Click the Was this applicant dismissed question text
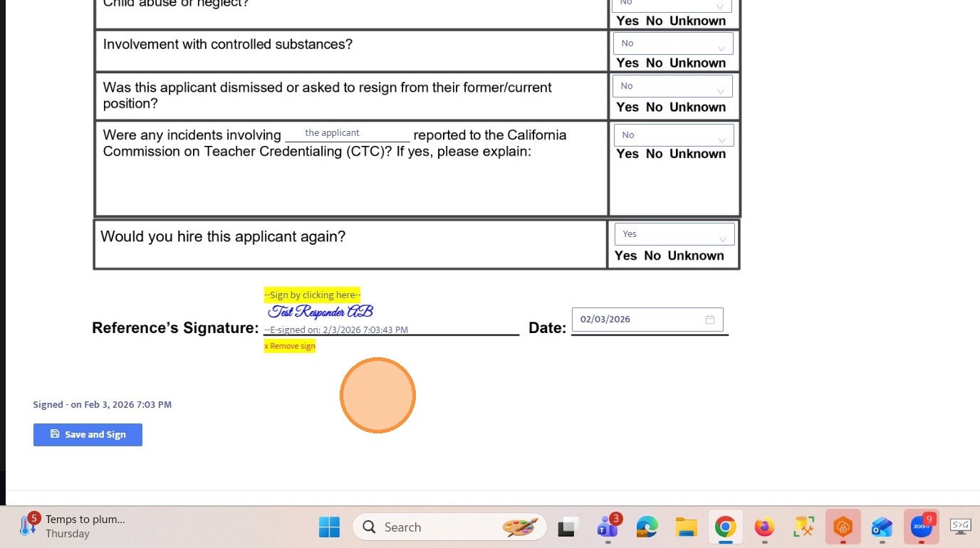980x548 pixels. (x=327, y=95)
